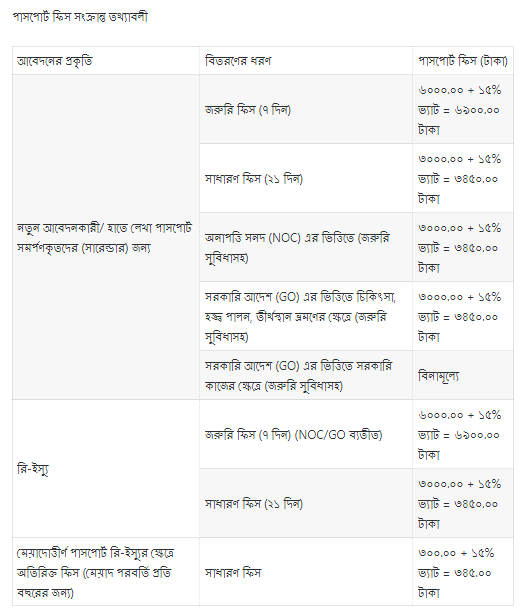This screenshot has width=521, height=612.
Task: Select the সাধারণ ফিস cell in last row
Action: coord(306,572)
